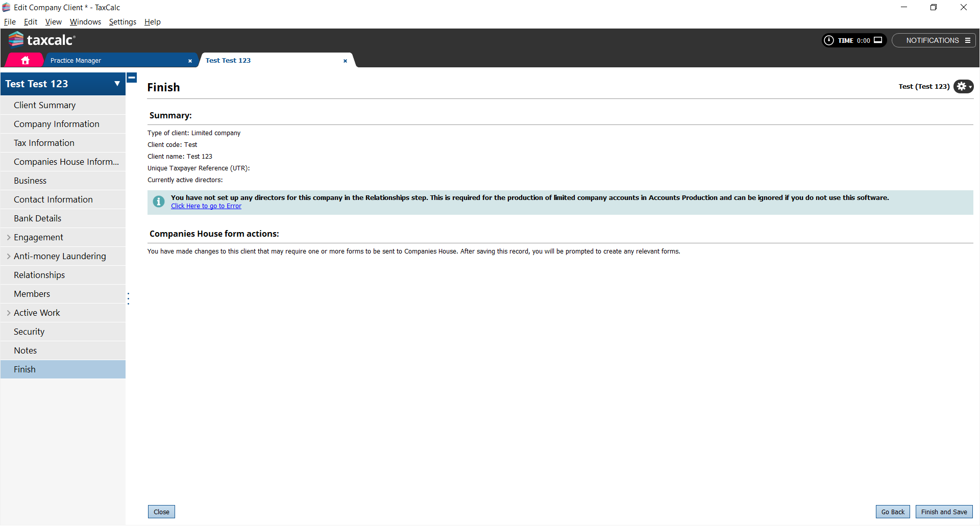The width and height of the screenshot is (980, 529).
Task: Open the Settings menu
Action: coord(122,22)
